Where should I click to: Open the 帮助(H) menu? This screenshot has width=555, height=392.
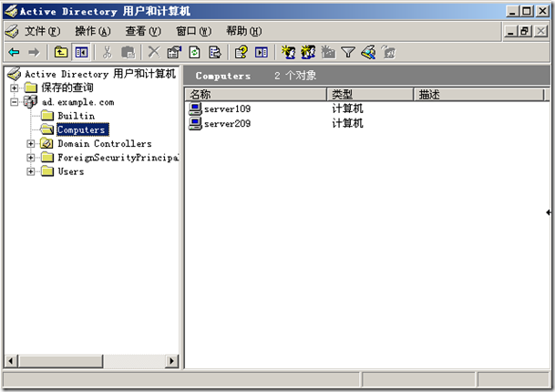[x=244, y=31]
